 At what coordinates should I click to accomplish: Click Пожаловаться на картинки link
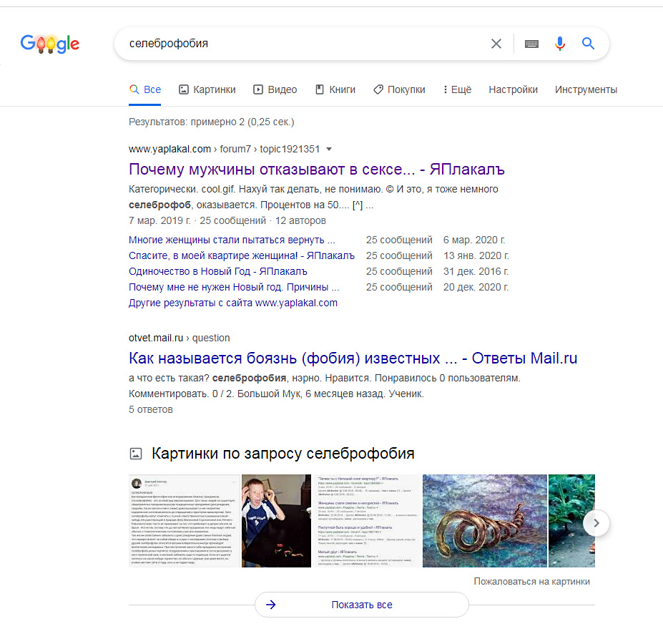(531, 581)
